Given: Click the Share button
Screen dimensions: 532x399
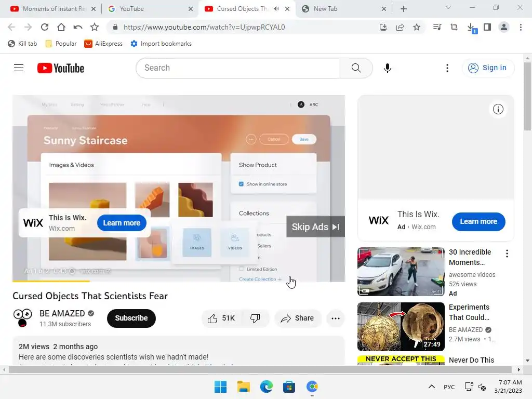Looking at the screenshot, I should tap(298, 318).
